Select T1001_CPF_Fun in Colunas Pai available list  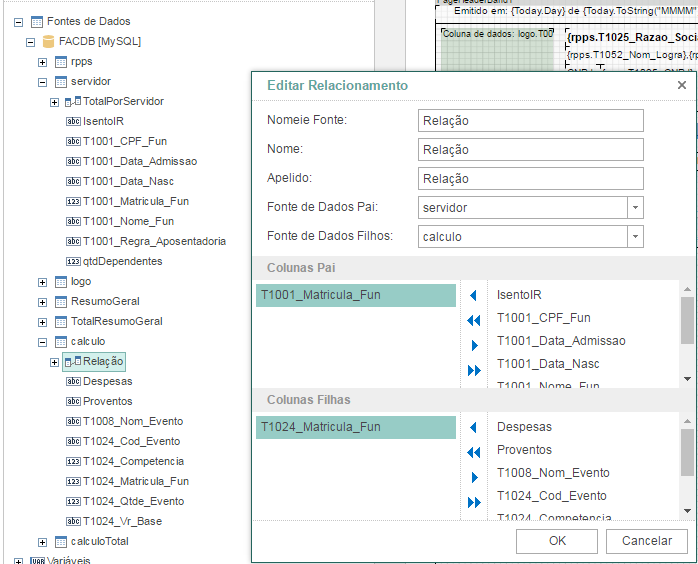tap(544, 318)
